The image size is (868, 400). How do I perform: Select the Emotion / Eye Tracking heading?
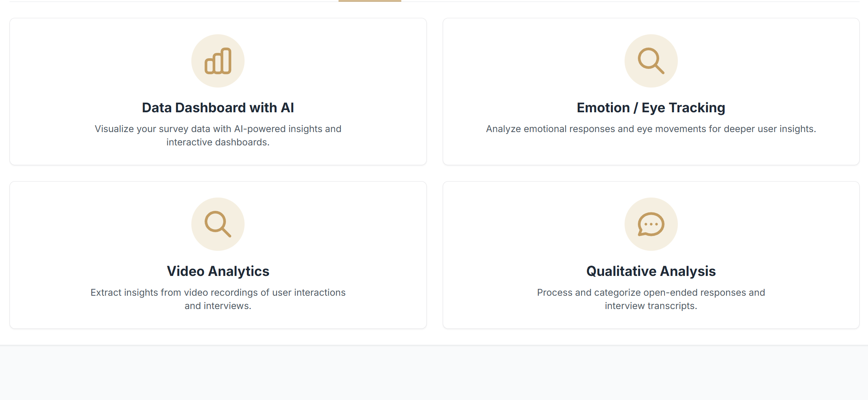[x=651, y=108]
